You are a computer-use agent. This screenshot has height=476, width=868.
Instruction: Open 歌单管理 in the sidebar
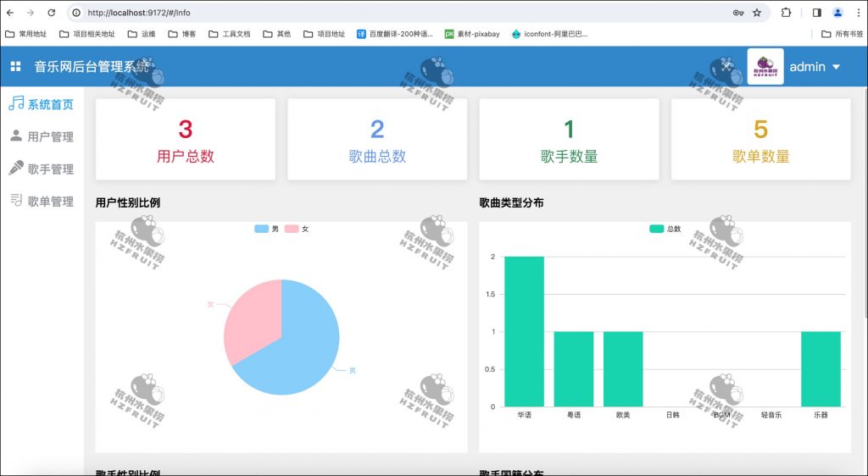(x=42, y=202)
